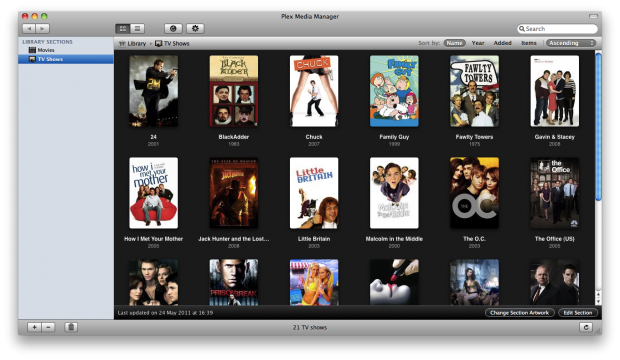Viewport: 620px width, 360px height.
Task: Click the TV icon in the breadcrumb
Action: click(x=159, y=44)
